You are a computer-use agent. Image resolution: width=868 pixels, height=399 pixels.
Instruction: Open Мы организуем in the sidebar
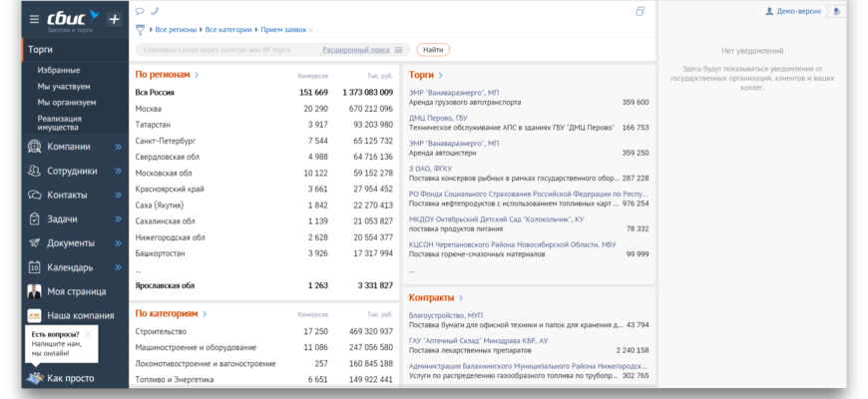[x=67, y=103]
